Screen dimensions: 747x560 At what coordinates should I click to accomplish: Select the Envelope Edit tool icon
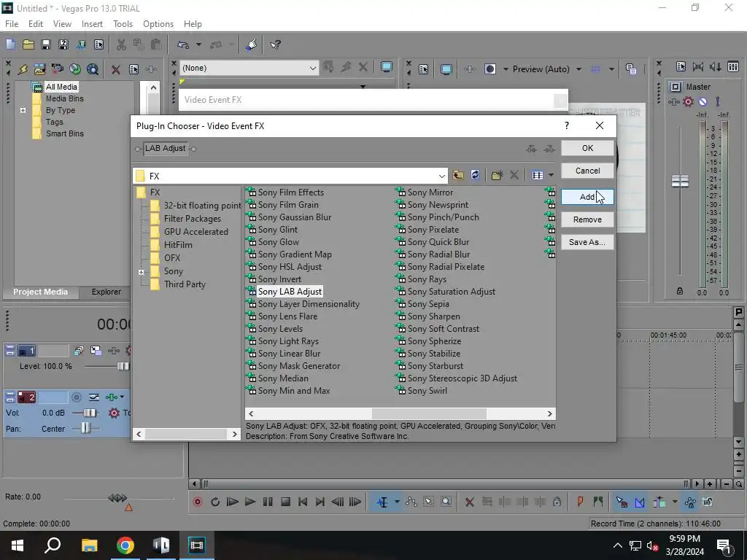coord(411,502)
